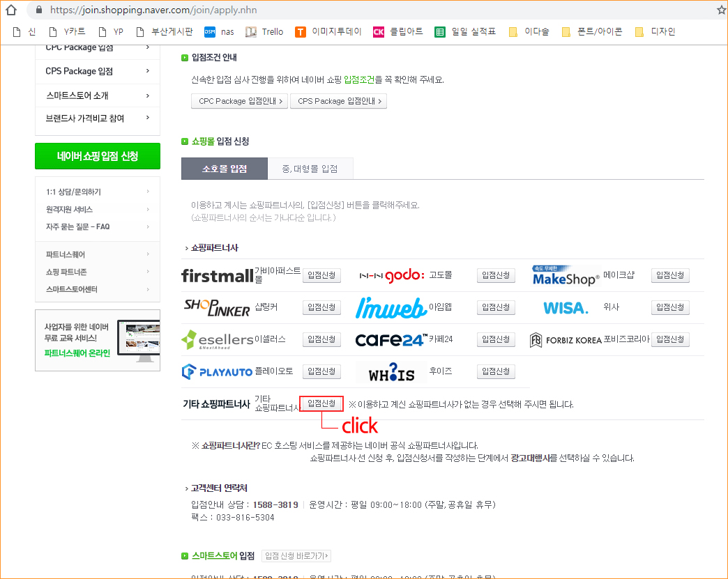Click the WISA logo
Screen dimensions: 728x579
click(566, 307)
